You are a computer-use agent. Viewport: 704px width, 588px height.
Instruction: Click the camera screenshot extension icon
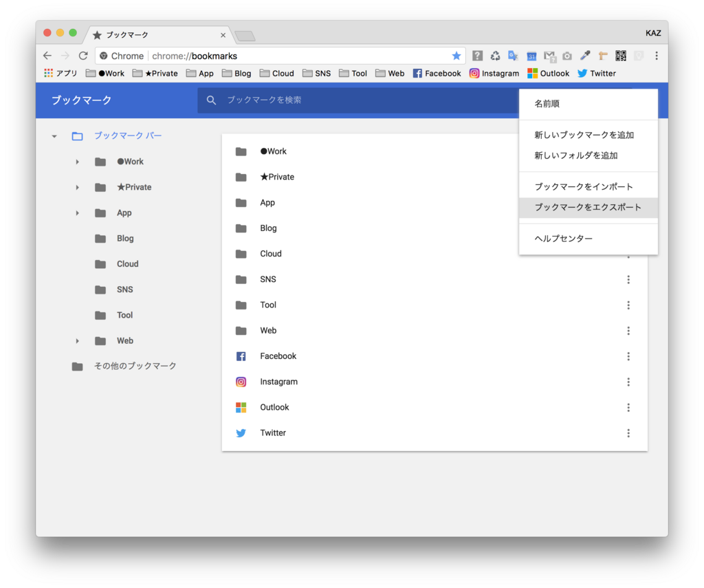[x=567, y=56]
